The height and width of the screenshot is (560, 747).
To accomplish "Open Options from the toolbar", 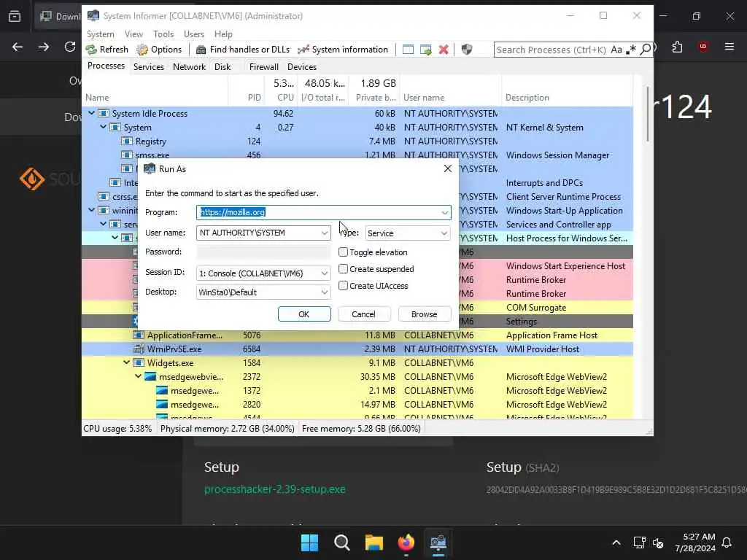I will click(x=159, y=50).
